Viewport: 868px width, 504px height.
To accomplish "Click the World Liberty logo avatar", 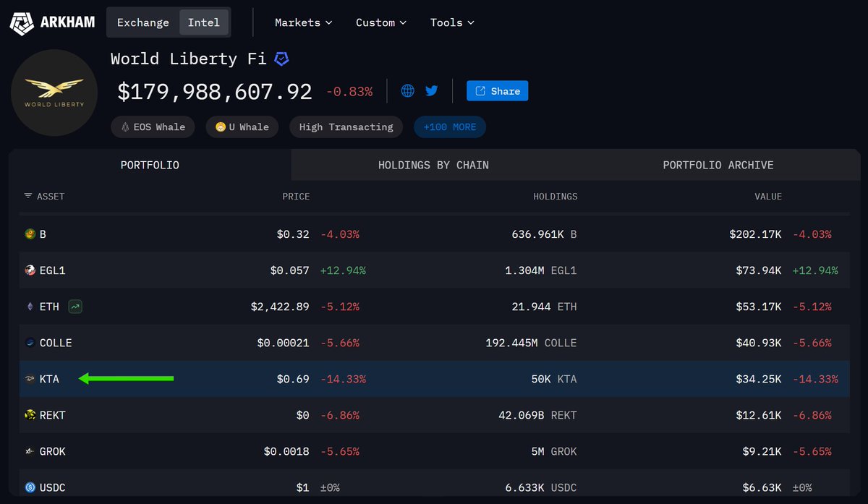I will [x=54, y=93].
